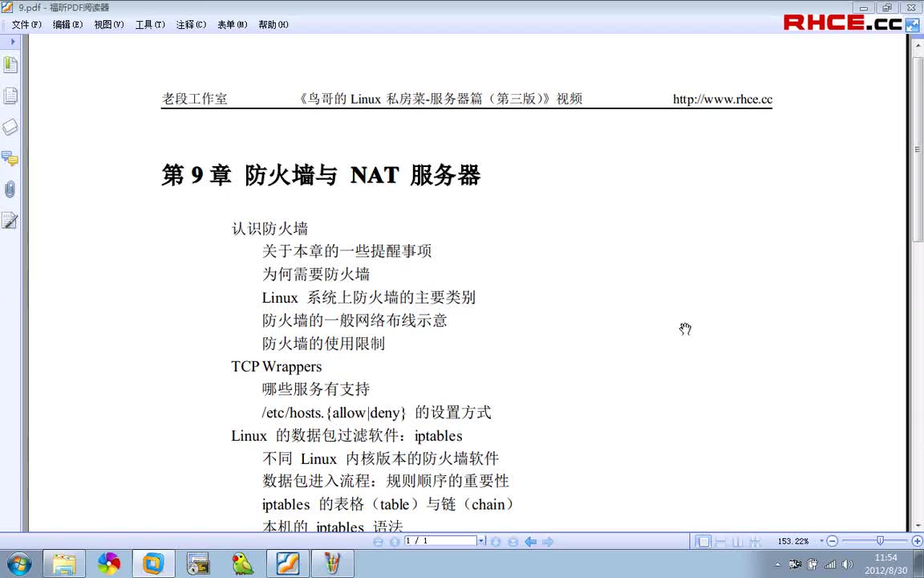Click the volume speaker tray icon
The height and width of the screenshot is (578, 924).
pyautogui.click(x=848, y=564)
